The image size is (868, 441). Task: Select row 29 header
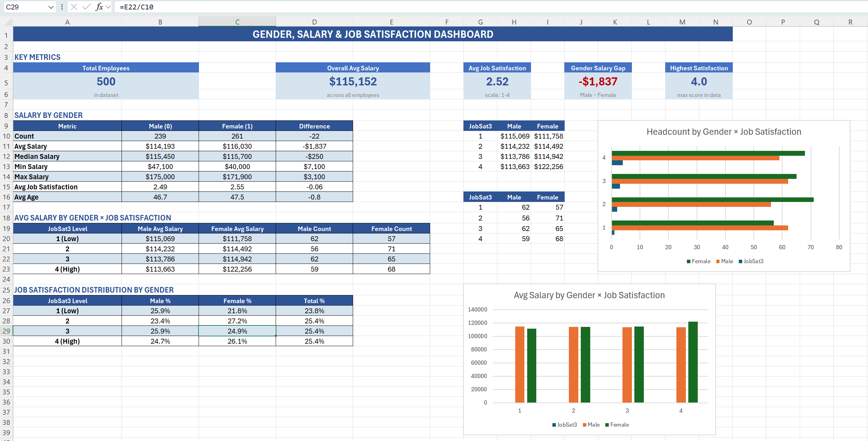(6, 331)
